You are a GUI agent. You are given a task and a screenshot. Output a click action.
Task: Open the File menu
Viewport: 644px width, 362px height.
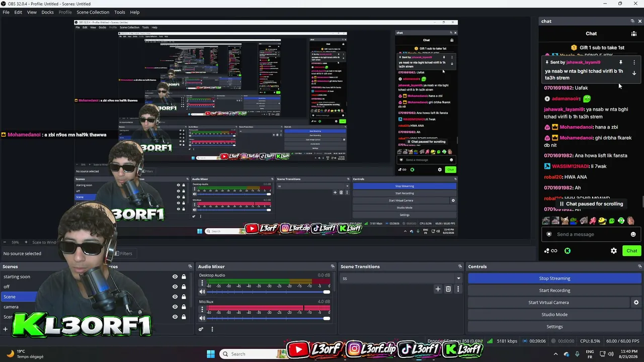6,12
